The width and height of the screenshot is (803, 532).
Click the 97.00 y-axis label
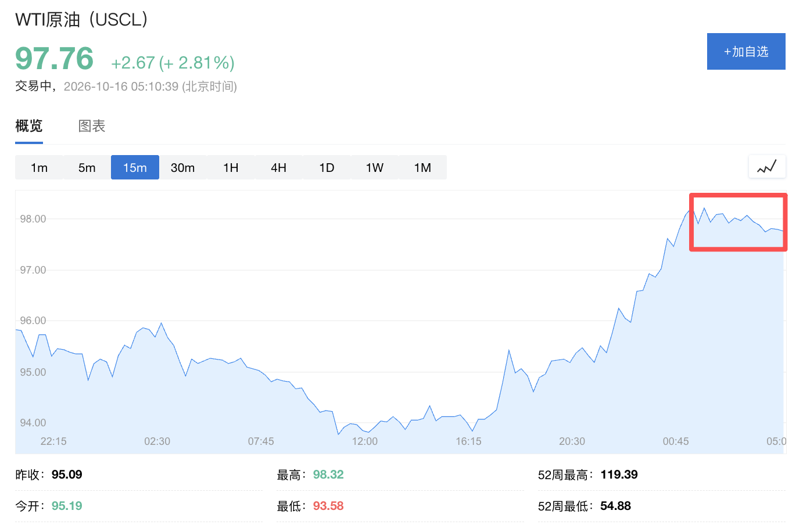pyautogui.click(x=33, y=270)
